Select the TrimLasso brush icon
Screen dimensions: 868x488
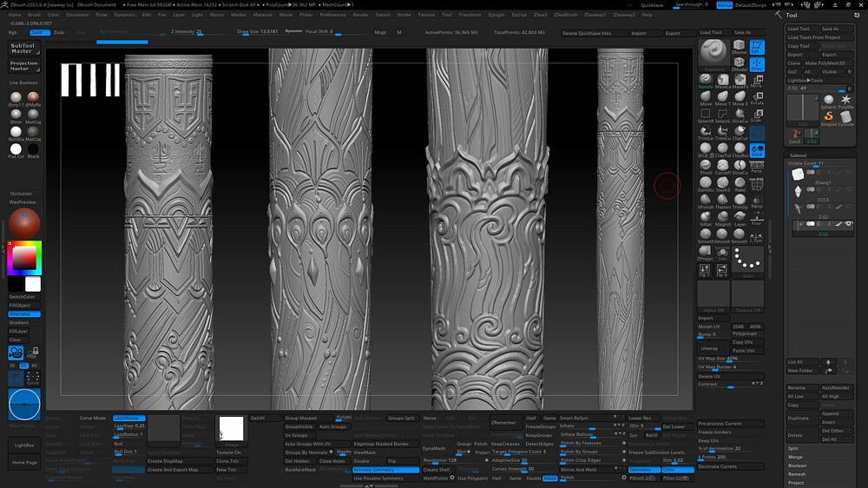(705, 132)
